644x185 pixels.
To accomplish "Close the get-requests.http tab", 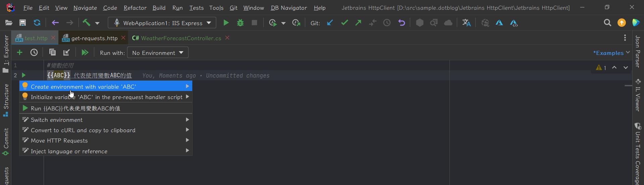I will [x=123, y=38].
